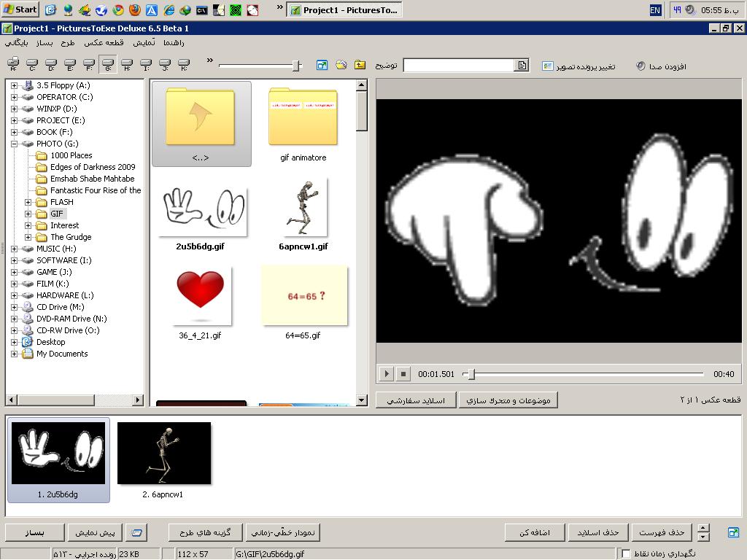Collapse the PHOTO (G:) tree node
747x560 pixels.
click(x=14, y=144)
